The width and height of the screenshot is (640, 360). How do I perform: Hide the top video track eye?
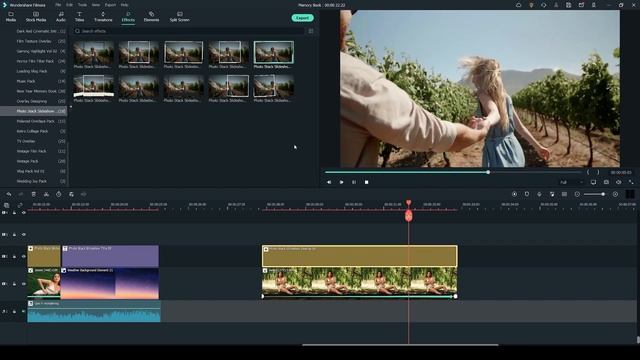(24, 213)
